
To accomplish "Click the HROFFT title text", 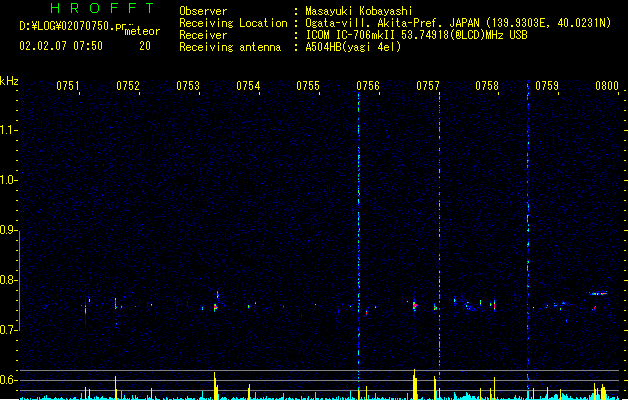I will (x=102, y=8).
